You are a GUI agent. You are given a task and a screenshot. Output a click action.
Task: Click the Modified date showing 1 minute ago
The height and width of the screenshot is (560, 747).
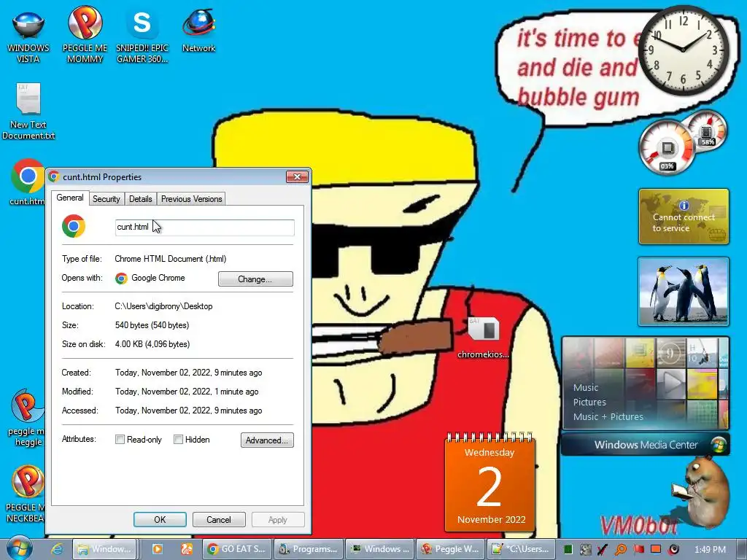click(187, 392)
